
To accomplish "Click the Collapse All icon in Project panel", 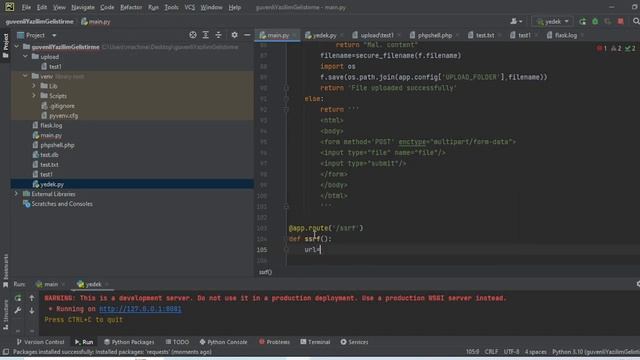I will tap(218, 35).
